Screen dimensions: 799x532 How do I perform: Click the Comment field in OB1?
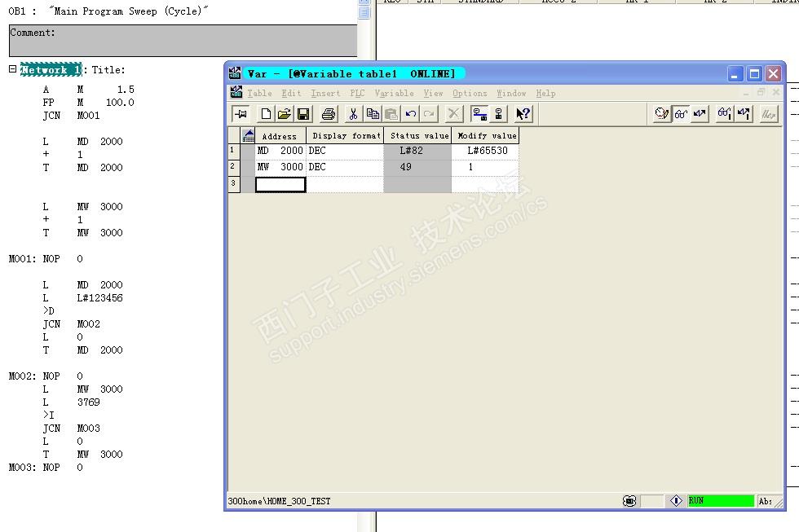[x=183, y=41]
